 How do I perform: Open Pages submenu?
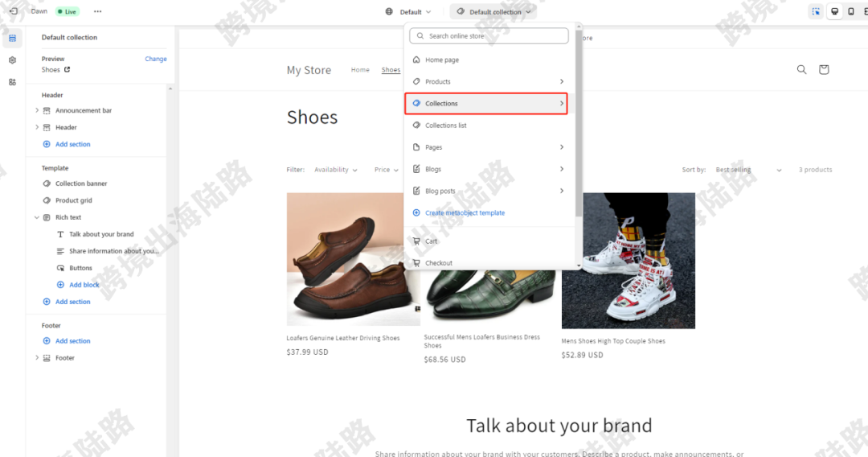[489, 147]
